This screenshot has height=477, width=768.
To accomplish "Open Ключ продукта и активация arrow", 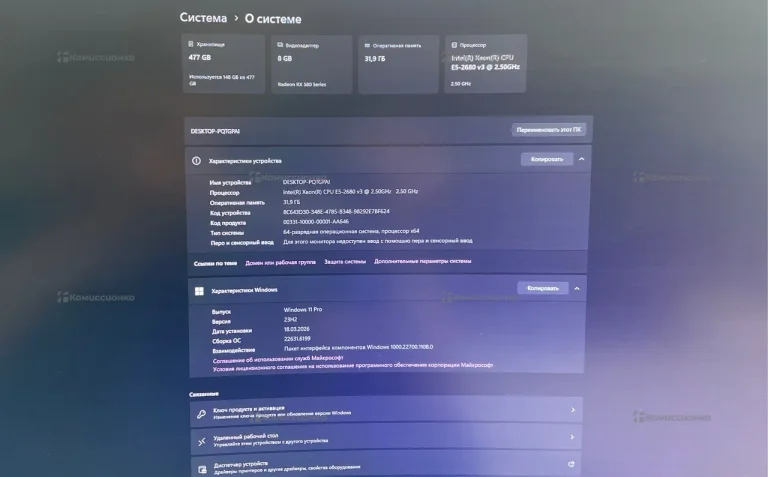I will 573,410.
